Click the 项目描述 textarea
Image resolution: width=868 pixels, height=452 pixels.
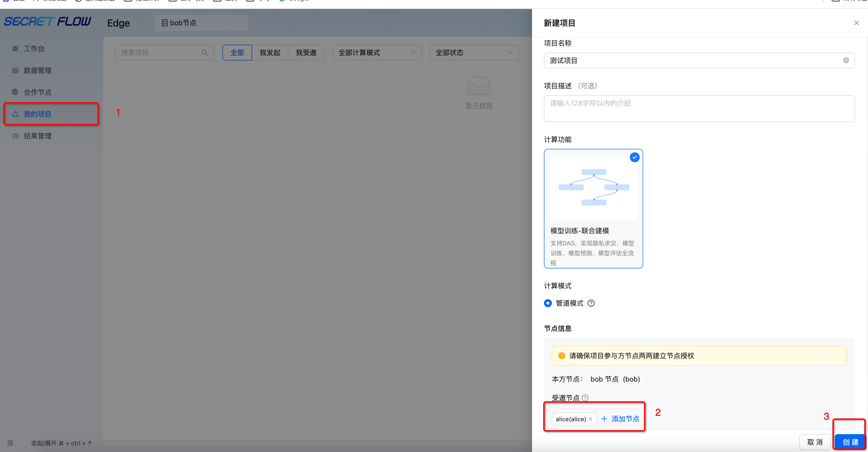tap(699, 108)
